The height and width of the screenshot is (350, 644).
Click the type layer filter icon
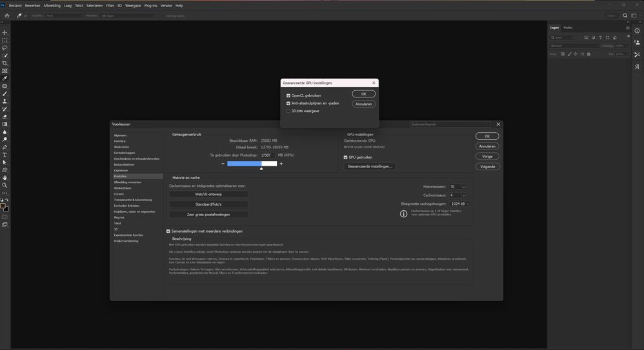tap(601, 38)
